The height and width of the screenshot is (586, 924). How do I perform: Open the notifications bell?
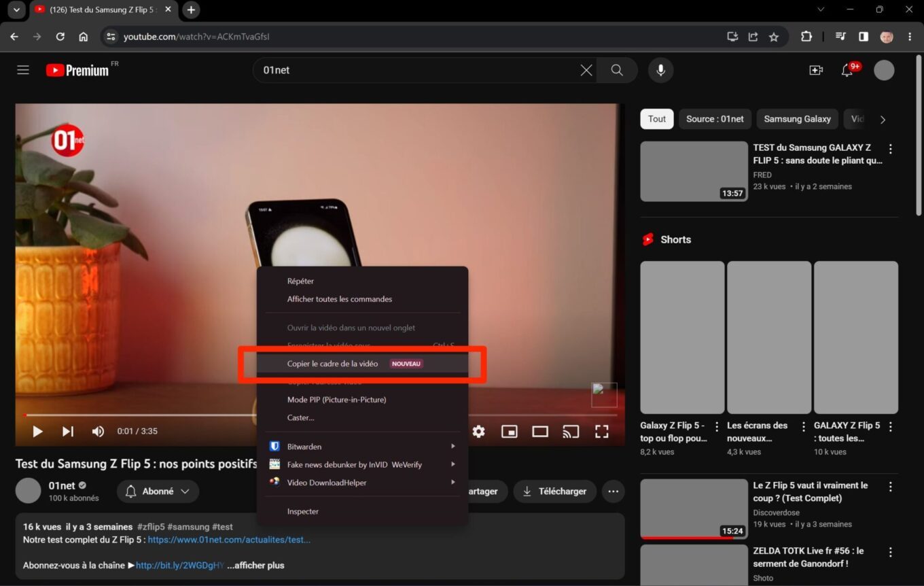point(847,70)
